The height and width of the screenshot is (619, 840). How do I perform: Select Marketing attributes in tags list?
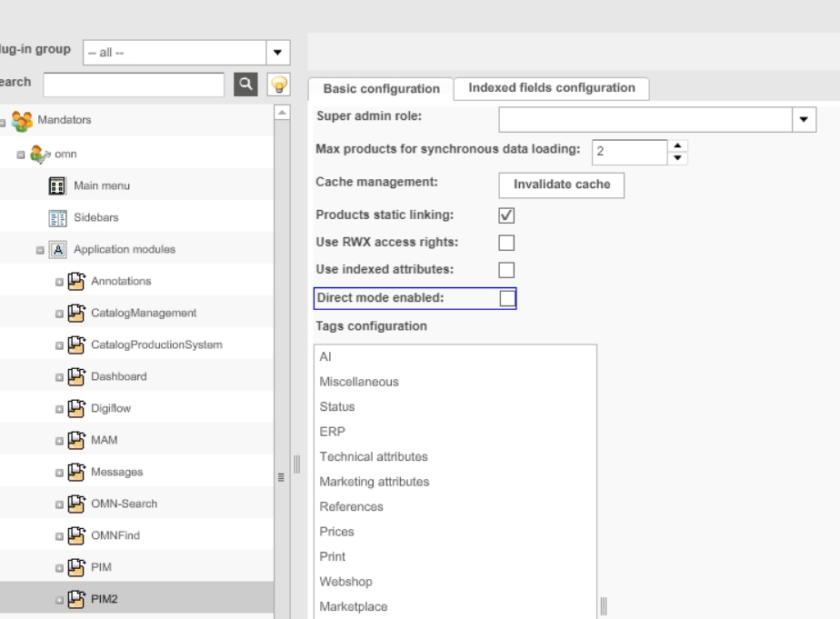pos(374,482)
